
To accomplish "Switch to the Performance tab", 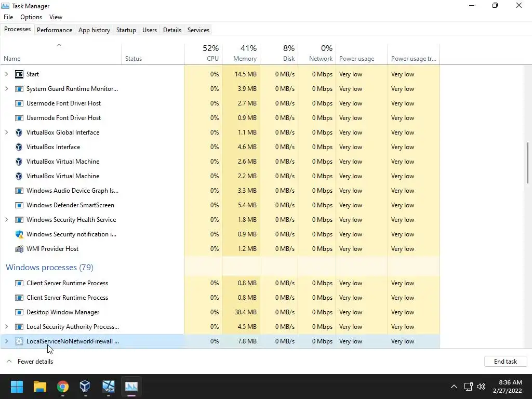I will 55,30.
